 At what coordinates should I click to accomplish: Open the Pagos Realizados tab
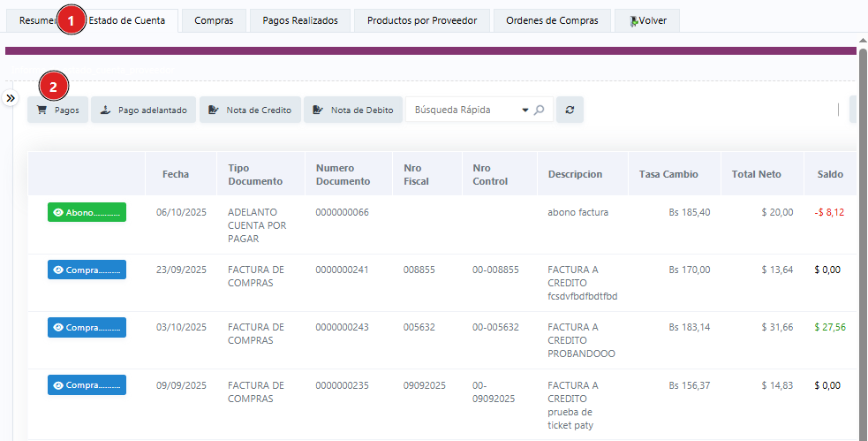tap(300, 20)
